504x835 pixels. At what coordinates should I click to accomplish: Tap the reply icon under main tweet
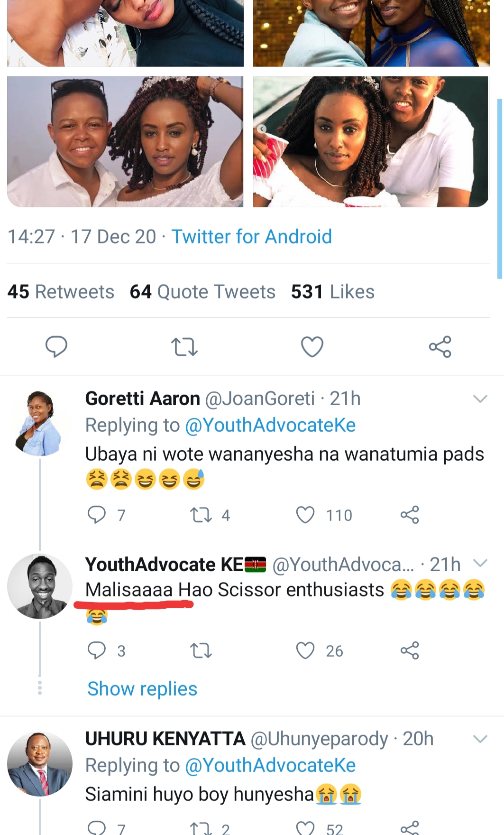click(x=56, y=346)
